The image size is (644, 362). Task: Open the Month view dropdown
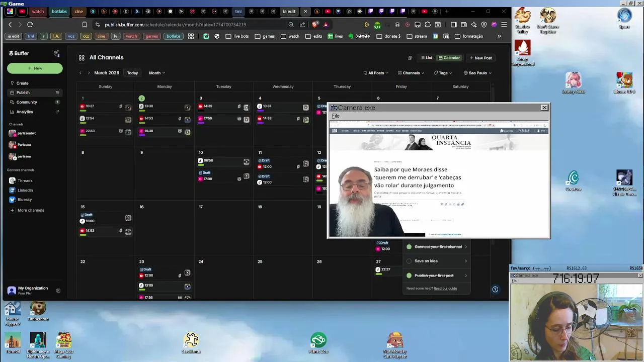click(x=156, y=73)
